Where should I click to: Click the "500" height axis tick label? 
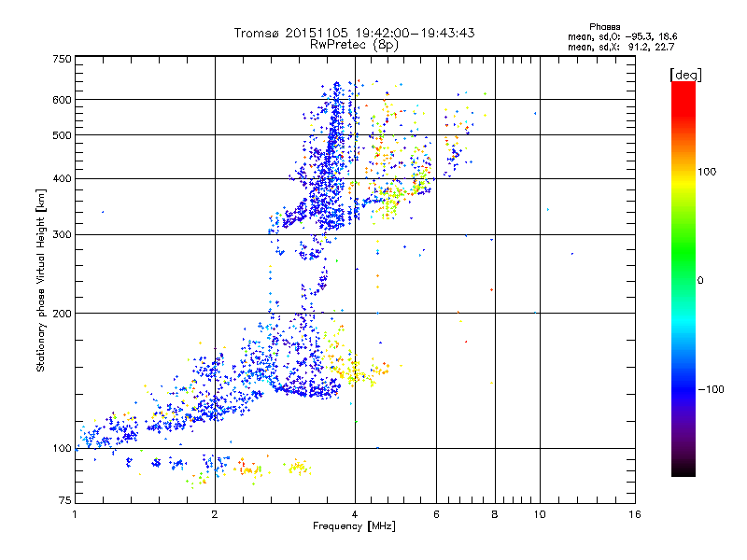62,135
